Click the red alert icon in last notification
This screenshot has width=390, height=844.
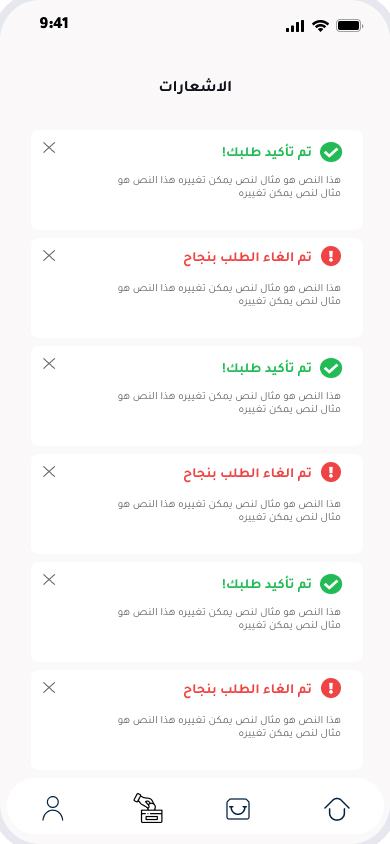[331, 688]
